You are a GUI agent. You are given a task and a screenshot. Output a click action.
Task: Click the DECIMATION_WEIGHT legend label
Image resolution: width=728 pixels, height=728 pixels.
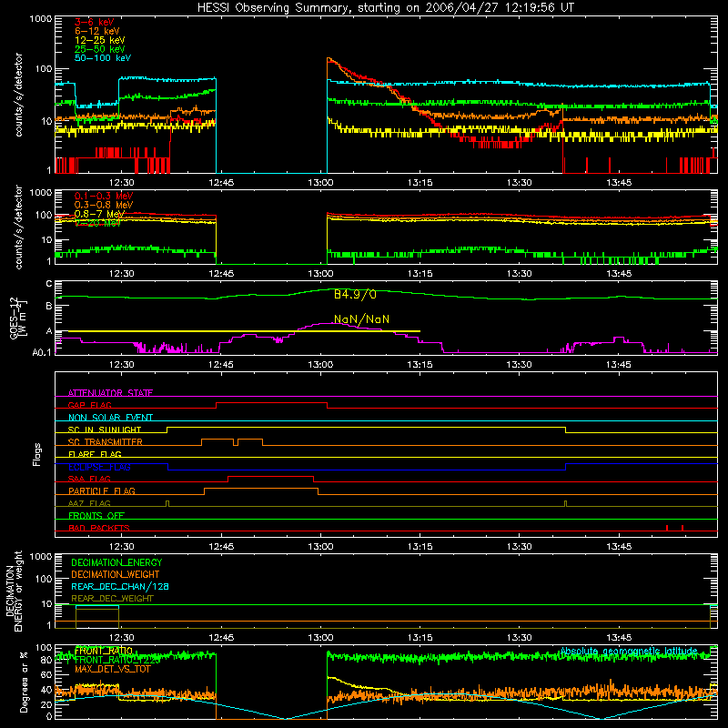116,575
